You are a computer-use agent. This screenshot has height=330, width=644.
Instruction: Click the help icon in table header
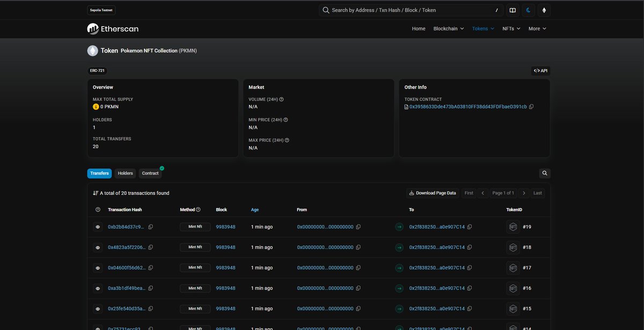[98, 210]
